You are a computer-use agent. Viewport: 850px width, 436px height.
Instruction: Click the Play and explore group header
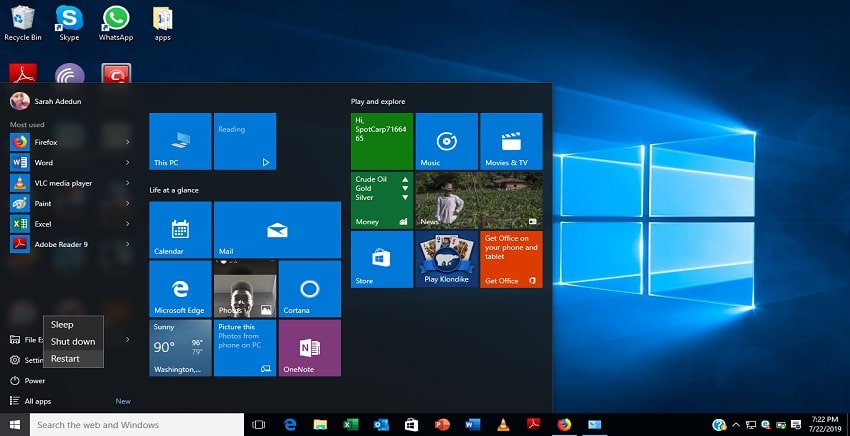(378, 101)
